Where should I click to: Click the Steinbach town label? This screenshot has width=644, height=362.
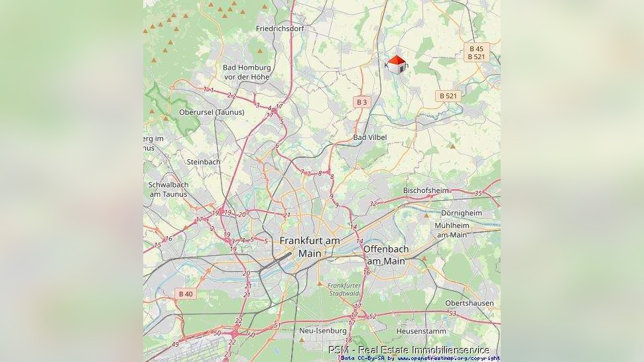[204, 162]
